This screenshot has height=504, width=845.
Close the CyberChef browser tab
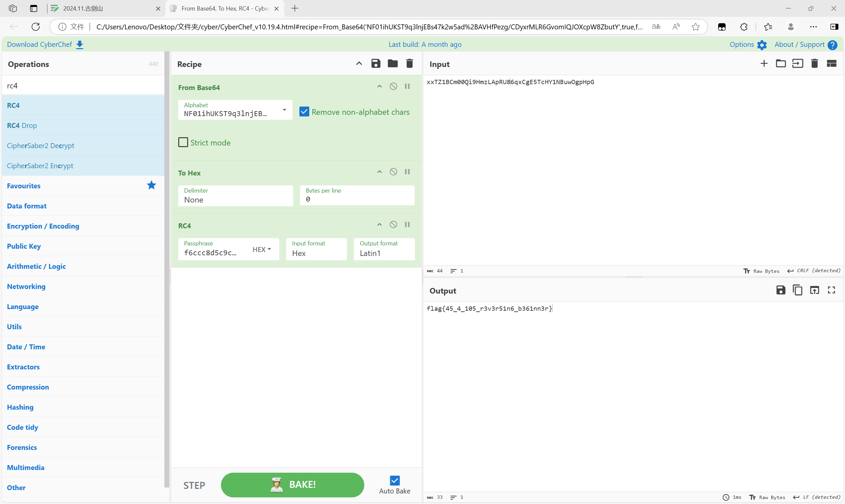277,9
